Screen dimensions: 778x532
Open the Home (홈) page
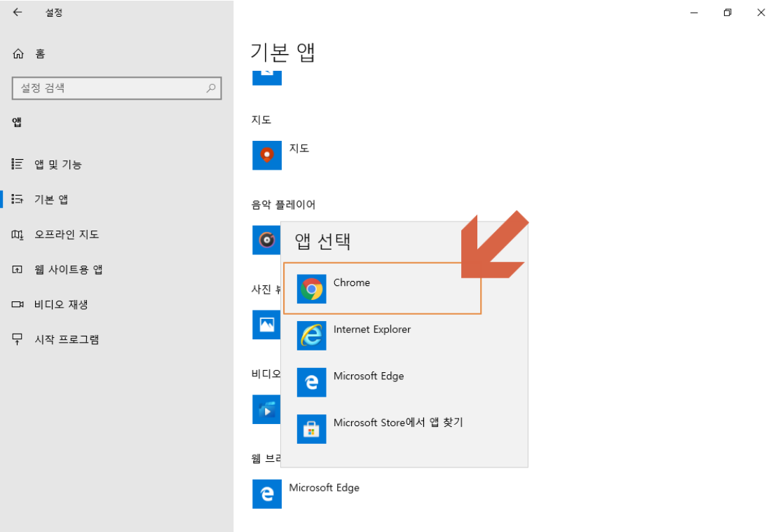point(29,53)
